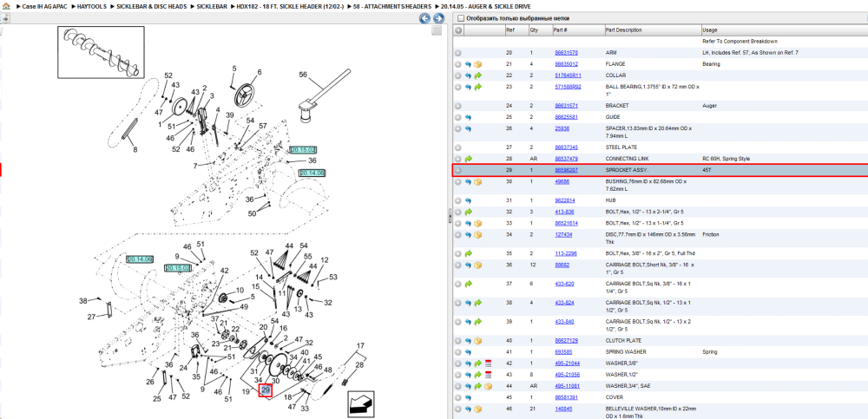Image resolution: width=868 pixels, height=419 pixels.
Task: Open part number 9622814 link
Action: 565,200
